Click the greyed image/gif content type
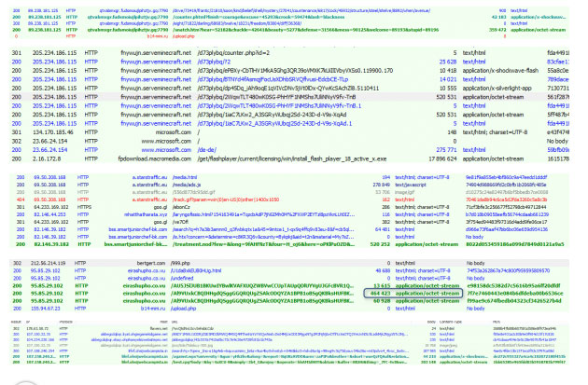 [404, 192]
